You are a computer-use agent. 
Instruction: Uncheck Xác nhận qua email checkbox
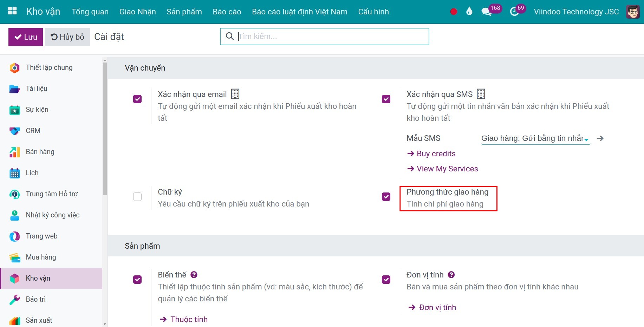pos(137,99)
